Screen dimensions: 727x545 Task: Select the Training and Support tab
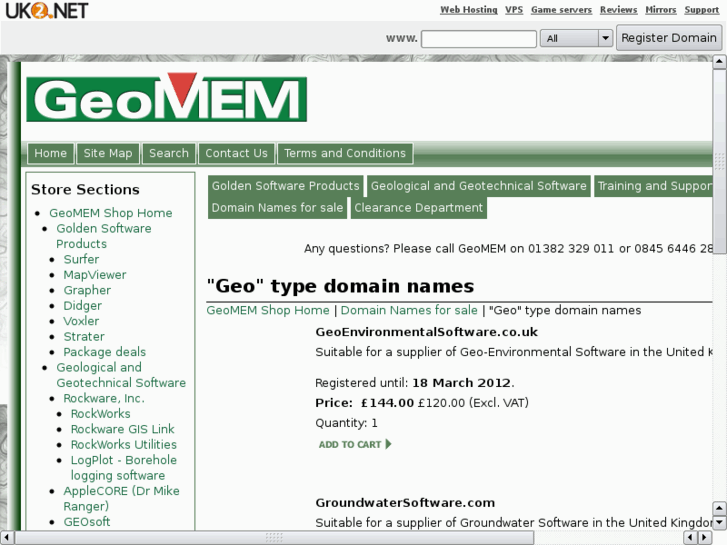coord(653,186)
